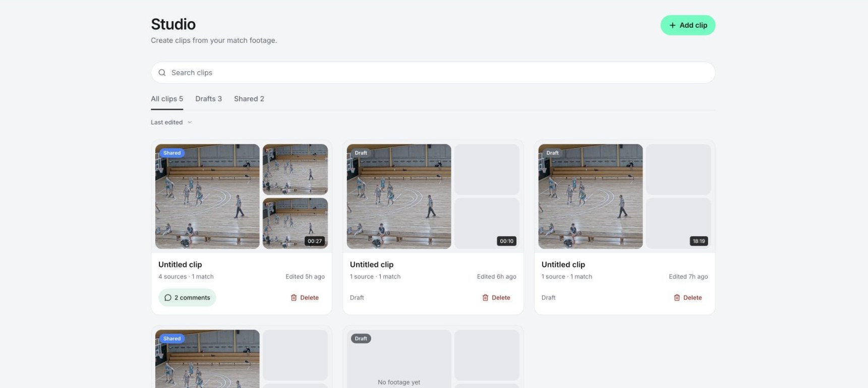The height and width of the screenshot is (388, 868).
Task: Click trash icon on the 7h ago clip
Action: pos(677,298)
